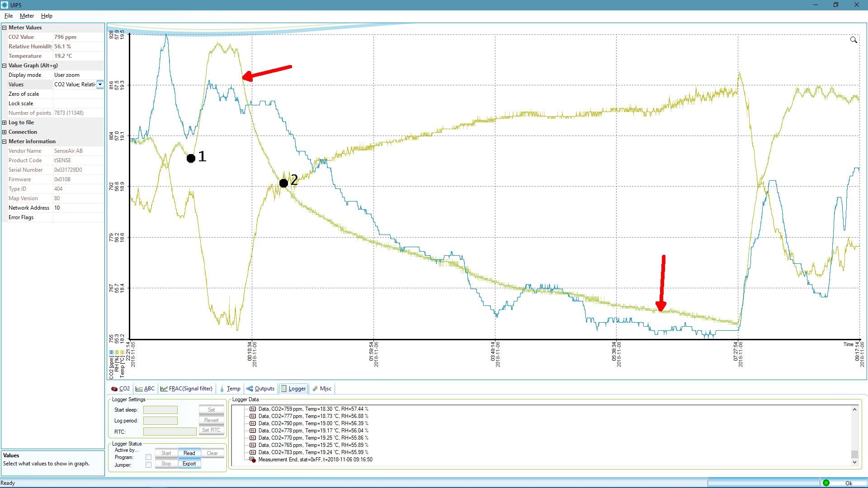Viewport: 868px width, 488px height.
Task: Click the Export button
Action: click(189, 464)
